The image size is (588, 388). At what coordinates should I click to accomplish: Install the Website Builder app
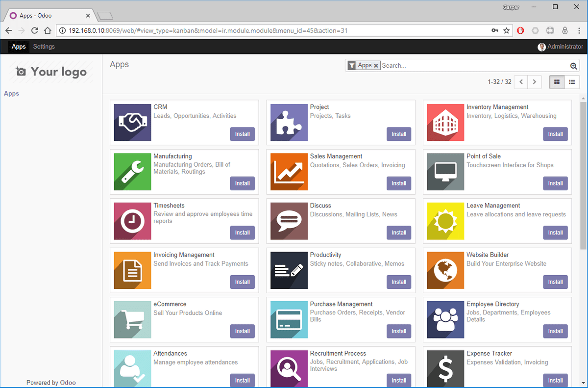pyautogui.click(x=556, y=282)
